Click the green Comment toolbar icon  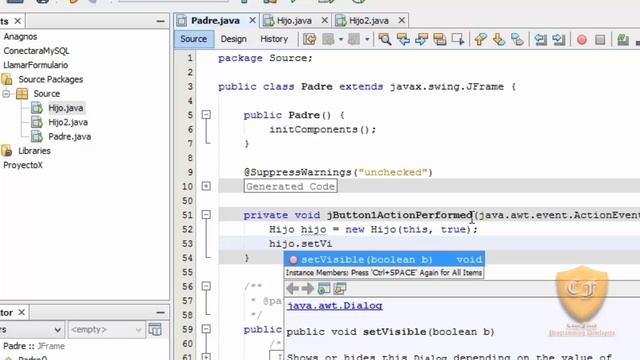622,39
